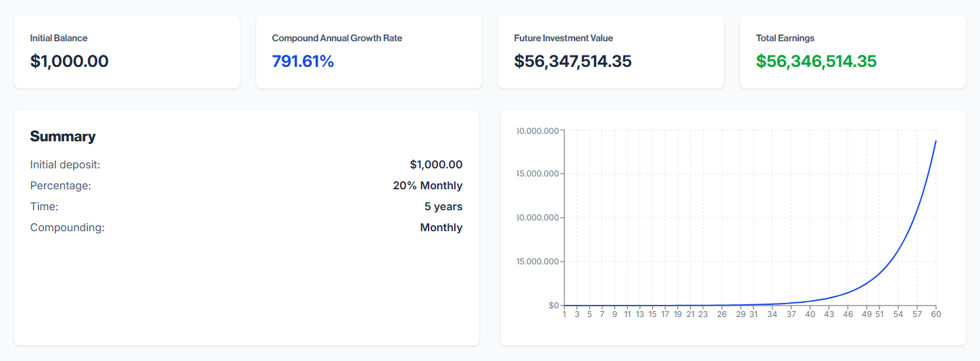This screenshot has width=980, height=361.
Task: Select the 5 years time value
Action: (443, 206)
